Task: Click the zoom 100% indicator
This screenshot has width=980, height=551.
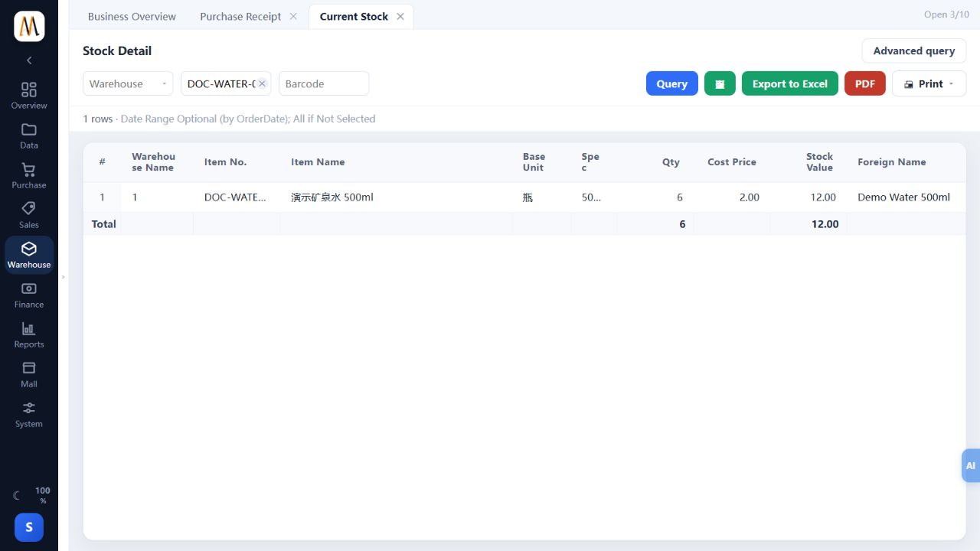Action: [x=43, y=495]
